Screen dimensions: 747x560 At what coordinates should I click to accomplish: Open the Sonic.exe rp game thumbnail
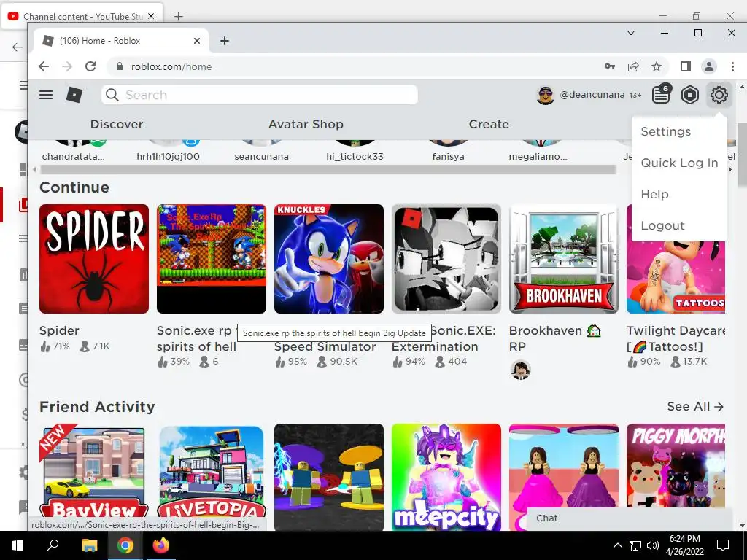212,259
